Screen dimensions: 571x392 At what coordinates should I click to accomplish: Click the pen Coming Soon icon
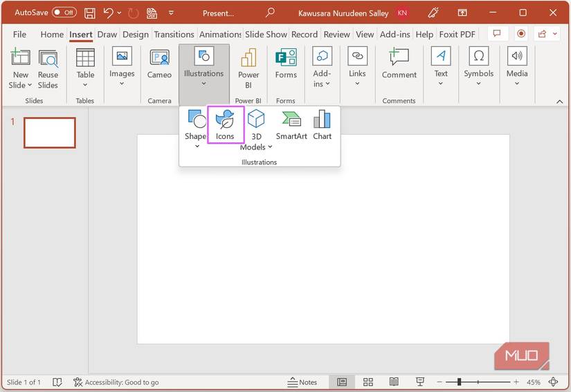(x=433, y=13)
